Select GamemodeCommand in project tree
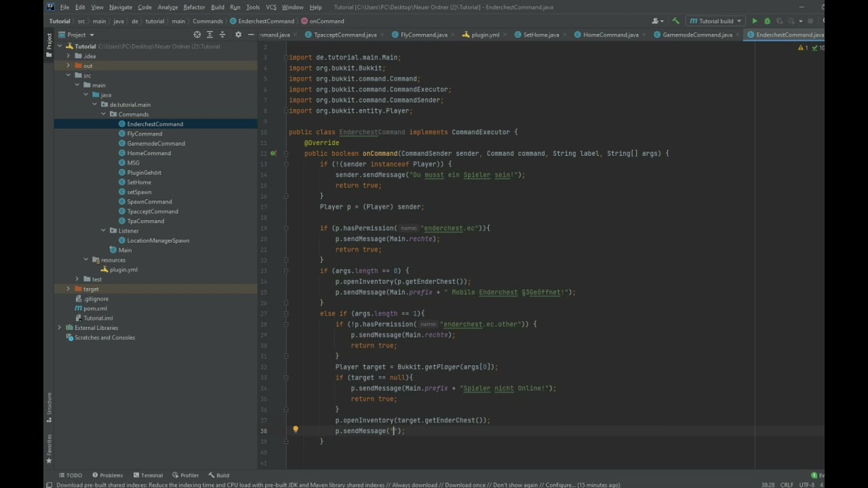Screen dimensions: 868x488 (156, 143)
